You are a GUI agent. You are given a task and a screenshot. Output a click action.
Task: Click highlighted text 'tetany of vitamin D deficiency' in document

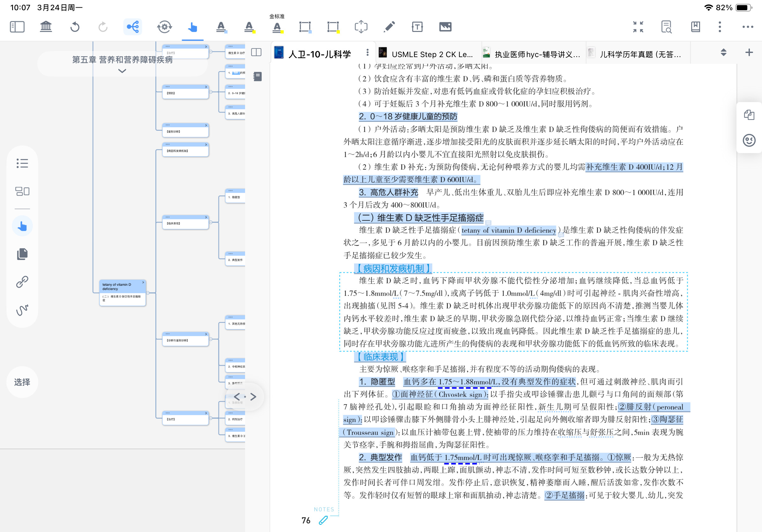coord(509,231)
